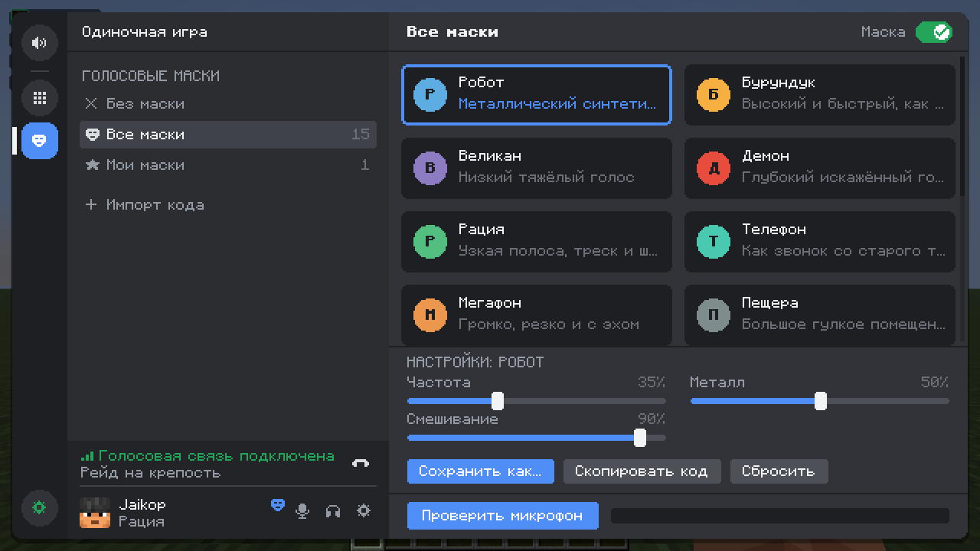Open user settings gear beside headphones

pos(364,510)
